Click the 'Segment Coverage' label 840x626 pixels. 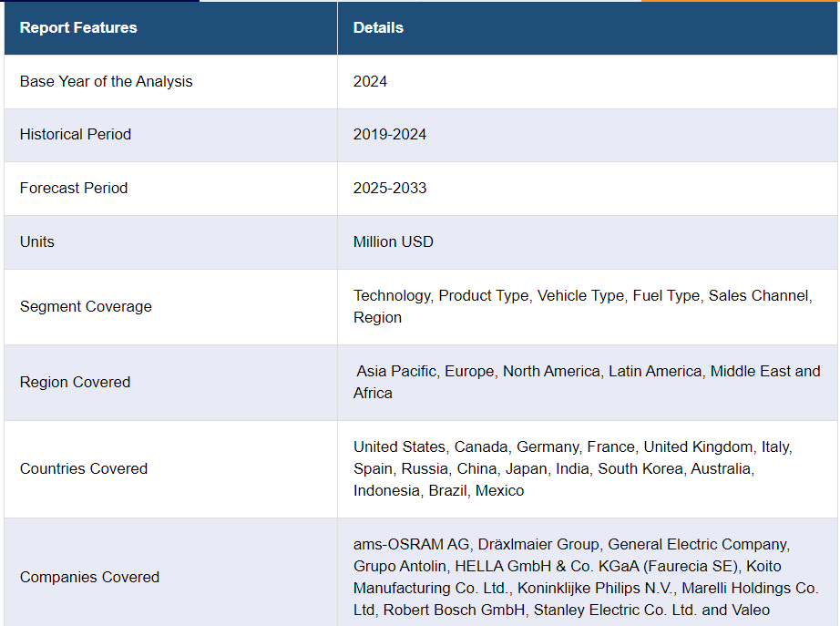coord(86,306)
